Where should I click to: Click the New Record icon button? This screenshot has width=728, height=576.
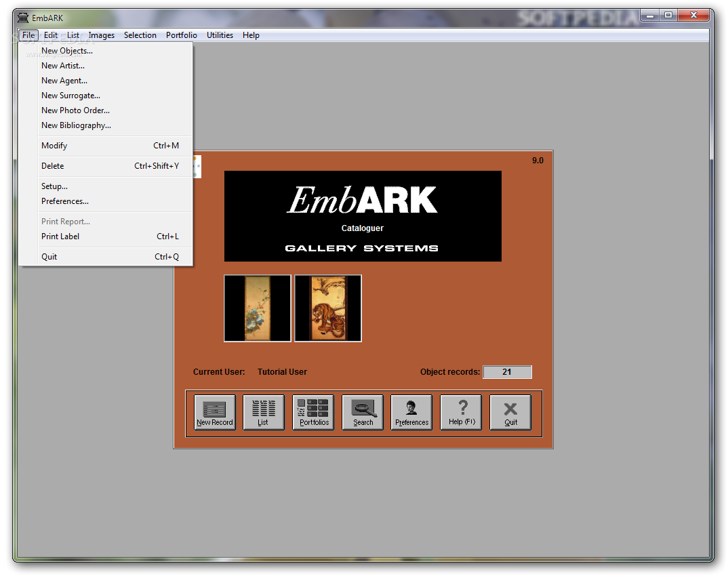click(214, 412)
